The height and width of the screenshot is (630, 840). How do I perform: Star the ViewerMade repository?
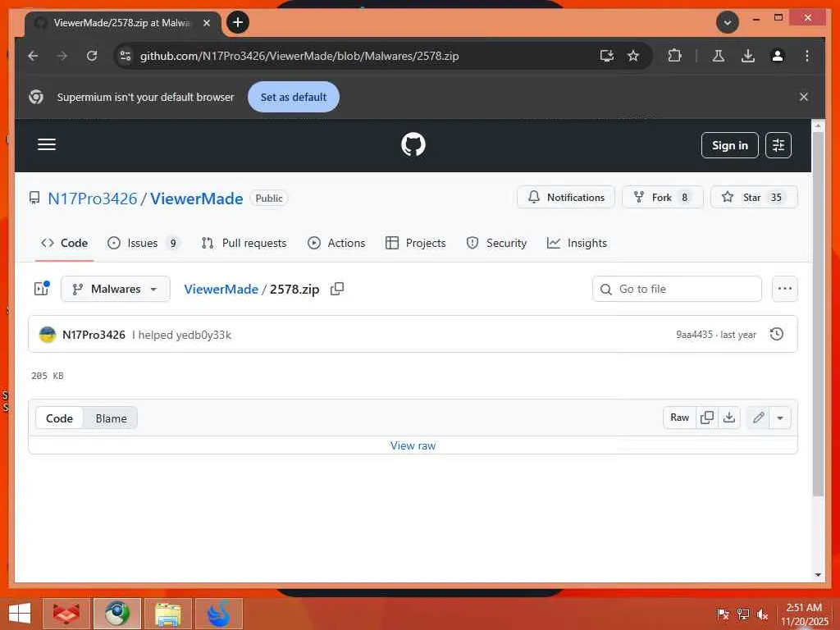click(754, 197)
